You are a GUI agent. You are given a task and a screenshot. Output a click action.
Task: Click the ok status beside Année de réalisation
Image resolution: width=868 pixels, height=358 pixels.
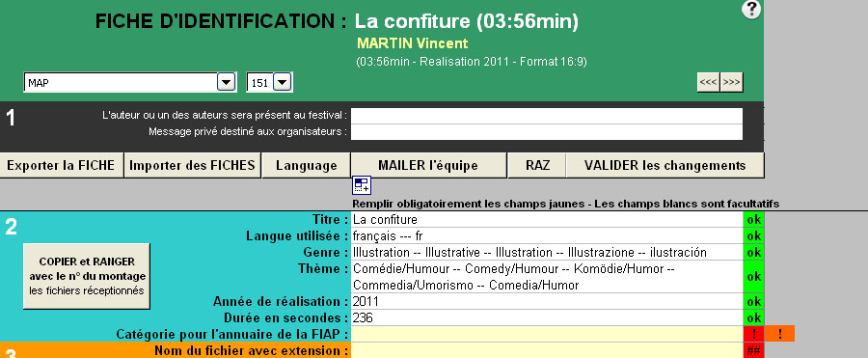coord(753,301)
